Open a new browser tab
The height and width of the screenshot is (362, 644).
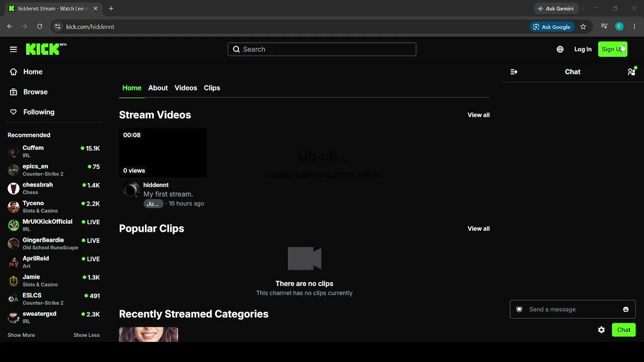click(111, 9)
